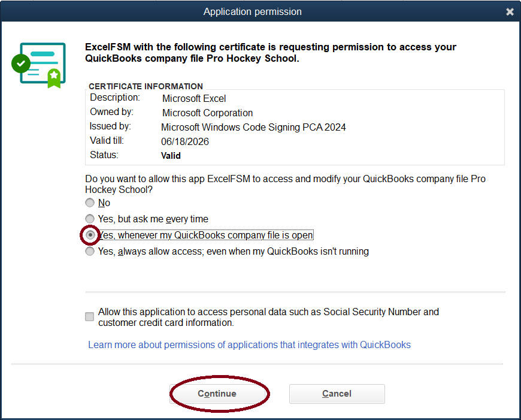The image size is (521, 420).
Task: Click the "Owned by:" field label
Action: pos(111,111)
